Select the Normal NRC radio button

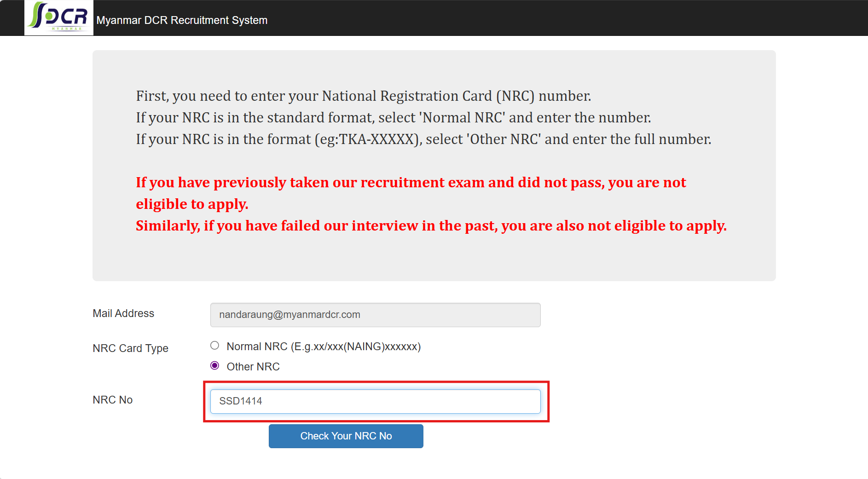click(x=214, y=346)
